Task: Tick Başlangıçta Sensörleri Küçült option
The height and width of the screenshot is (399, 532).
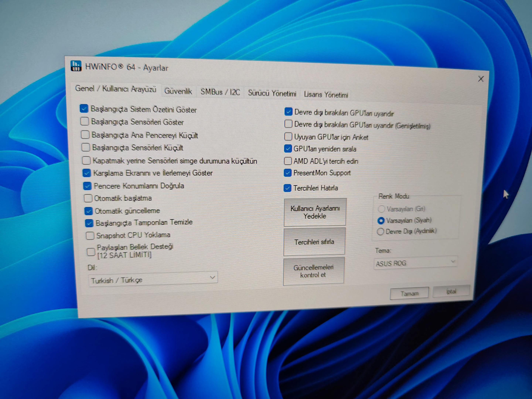Action: [86, 147]
